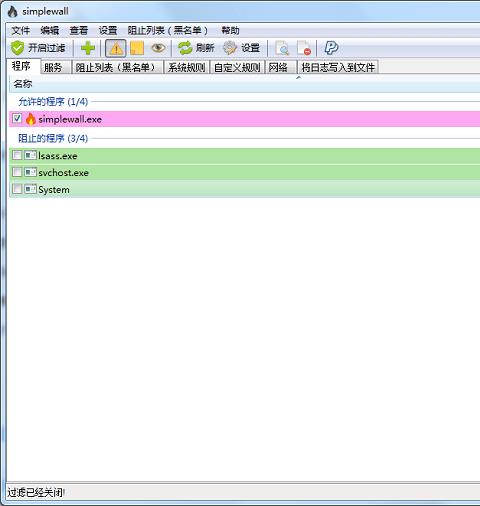Select the simplewall.exe row text
Image resolution: width=480 pixels, height=506 pixels.
[x=70, y=119]
